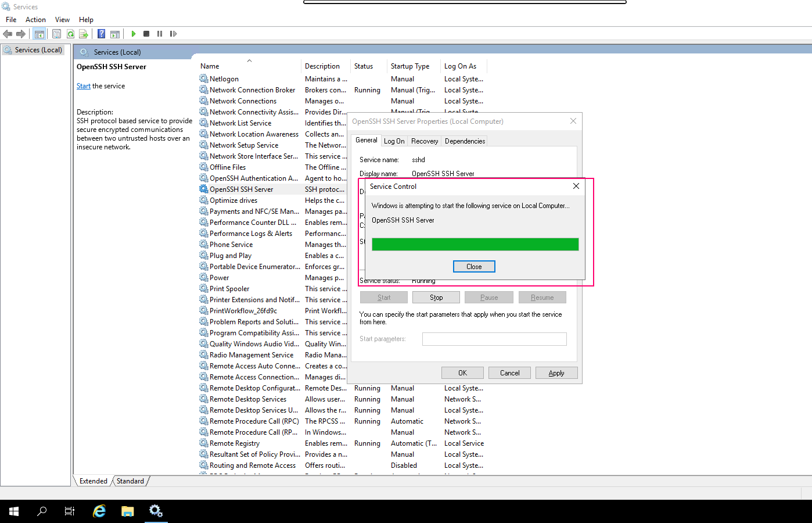Click the Forward arrow in the toolbar
Screen dimensions: 812x523
[x=21, y=34]
